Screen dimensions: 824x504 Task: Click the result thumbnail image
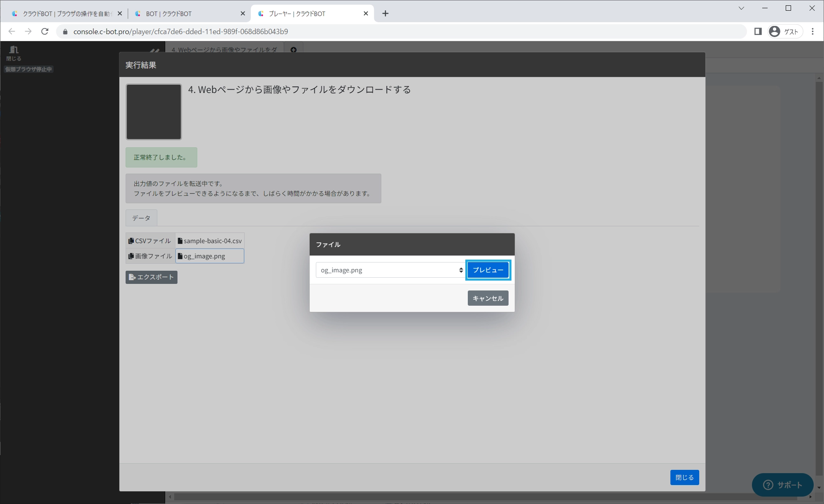pyautogui.click(x=154, y=112)
